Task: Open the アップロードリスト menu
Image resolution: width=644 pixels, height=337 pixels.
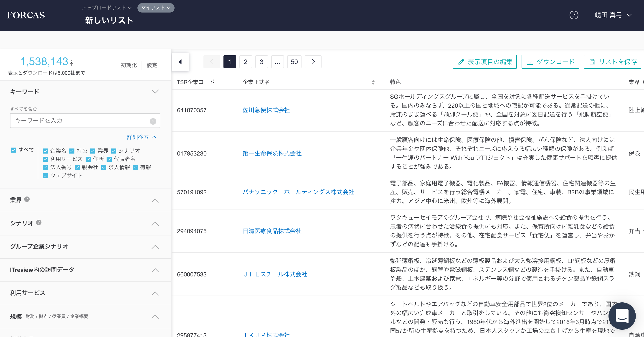Action: point(107,8)
